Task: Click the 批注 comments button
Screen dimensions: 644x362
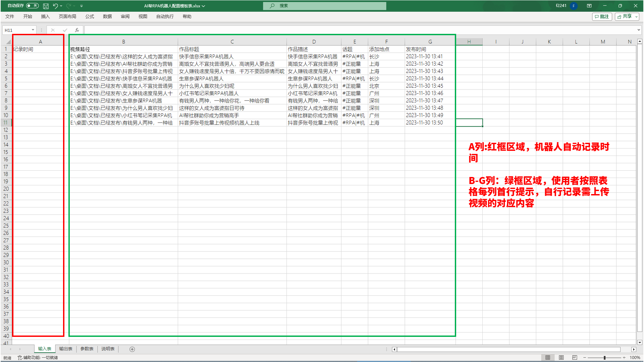Action: pyautogui.click(x=602, y=16)
